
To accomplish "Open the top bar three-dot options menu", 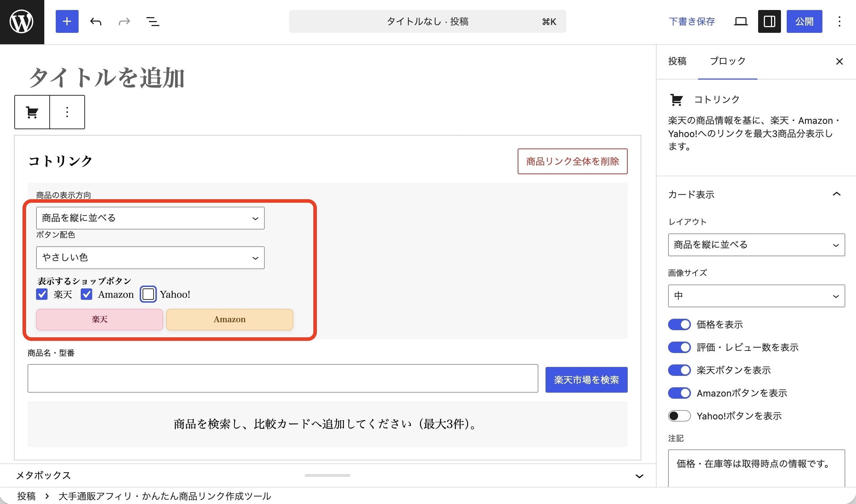I will pos(840,21).
